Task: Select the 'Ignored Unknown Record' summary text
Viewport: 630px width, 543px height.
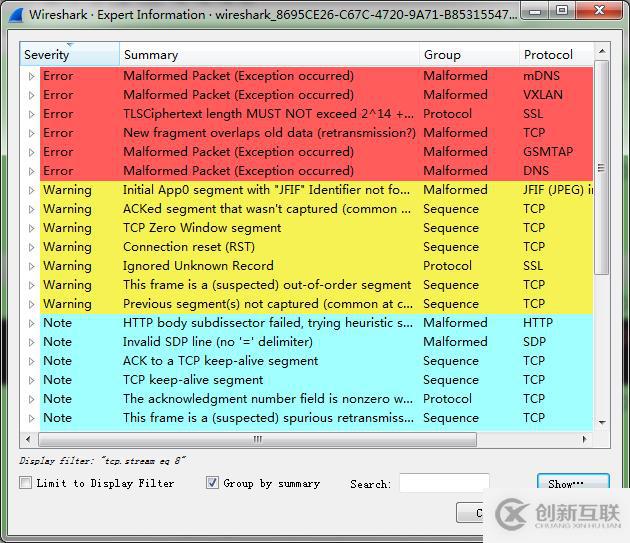Action: coord(198,266)
